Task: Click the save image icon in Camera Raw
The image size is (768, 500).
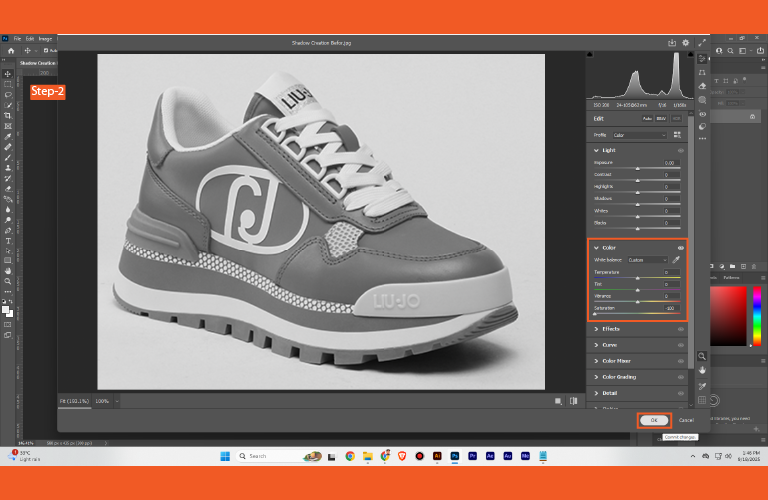Action: 673,43
